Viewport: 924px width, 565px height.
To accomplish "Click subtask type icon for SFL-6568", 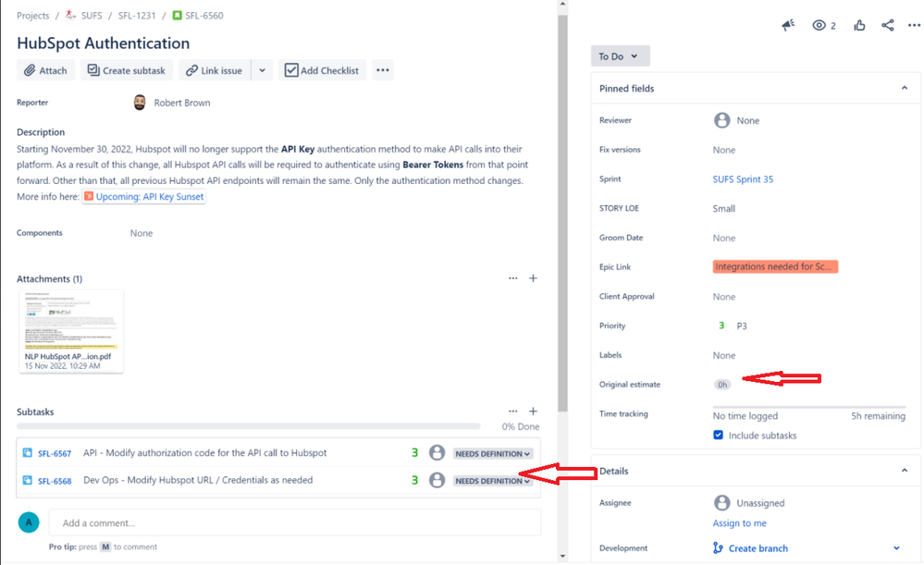I will (27, 480).
